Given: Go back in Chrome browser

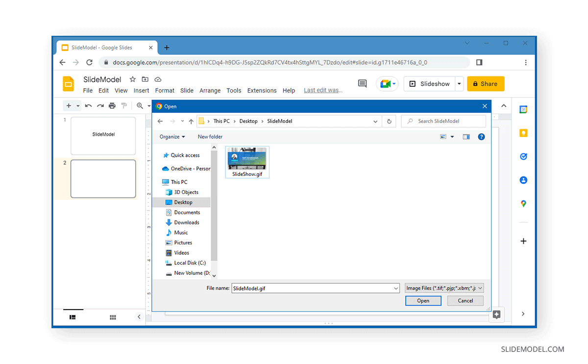Looking at the screenshot, I should [x=62, y=62].
